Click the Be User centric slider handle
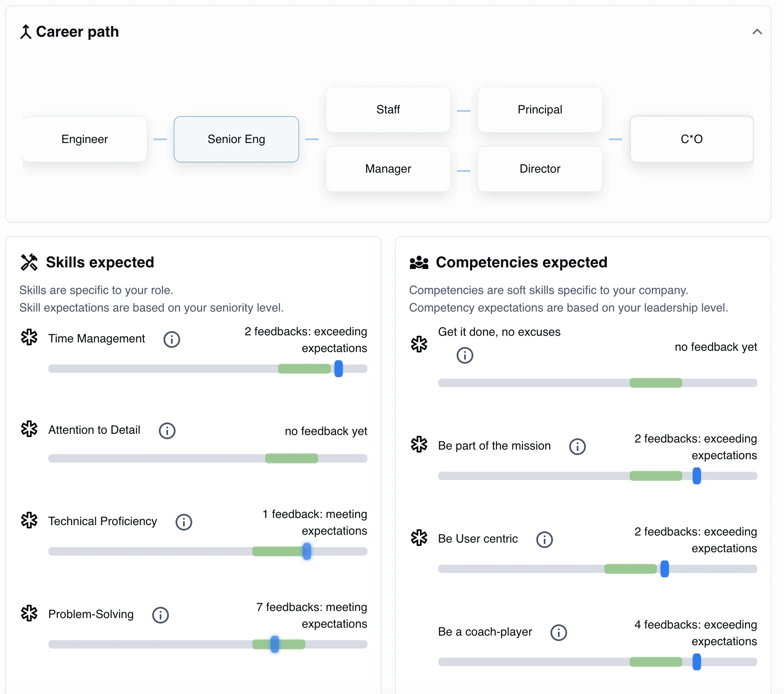Image resolution: width=784 pixels, height=694 pixels. [x=665, y=569]
